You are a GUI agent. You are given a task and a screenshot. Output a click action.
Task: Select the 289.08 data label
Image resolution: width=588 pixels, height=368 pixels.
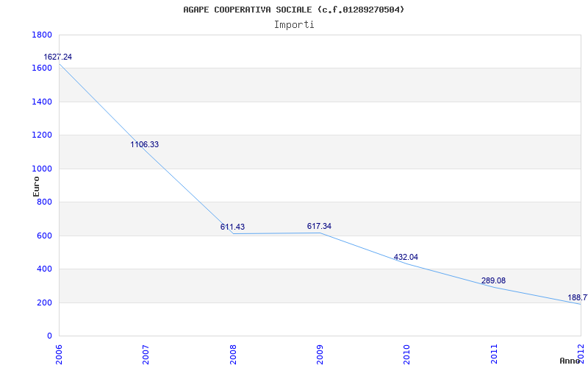(x=493, y=281)
